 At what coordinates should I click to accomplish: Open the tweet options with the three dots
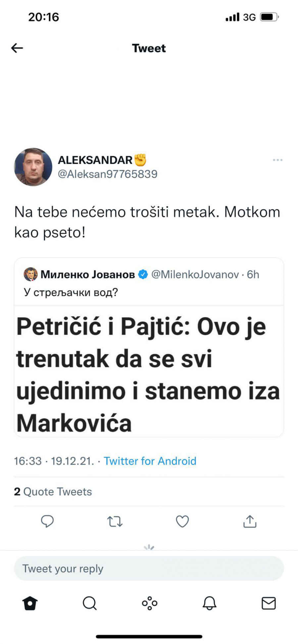tap(278, 160)
